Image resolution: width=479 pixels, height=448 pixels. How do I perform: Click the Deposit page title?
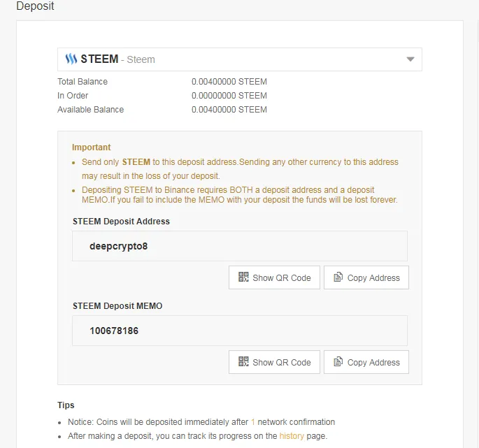35,6
